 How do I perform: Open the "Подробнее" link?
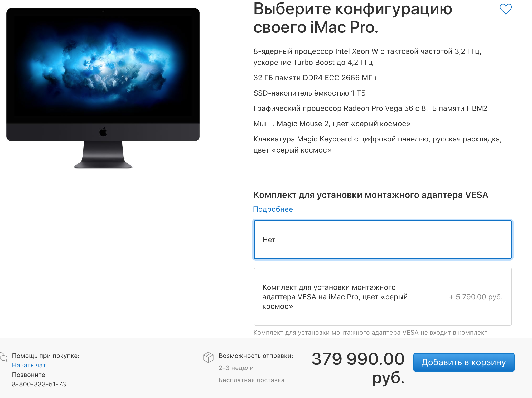click(x=273, y=209)
